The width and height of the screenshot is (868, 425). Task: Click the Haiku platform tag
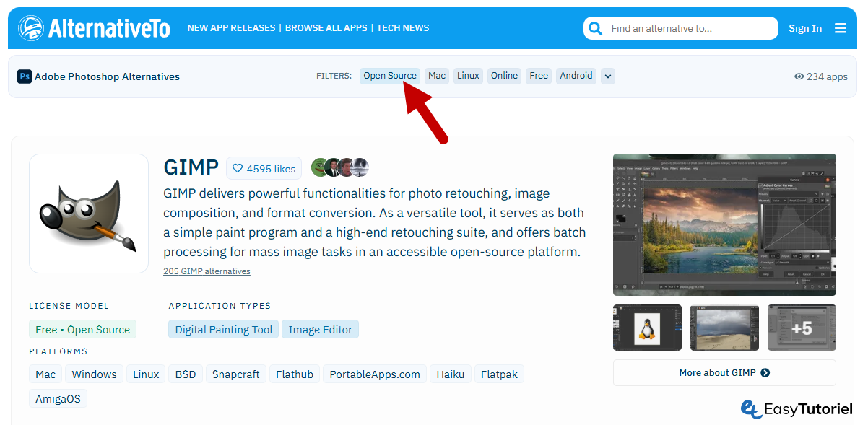(x=451, y=374)
